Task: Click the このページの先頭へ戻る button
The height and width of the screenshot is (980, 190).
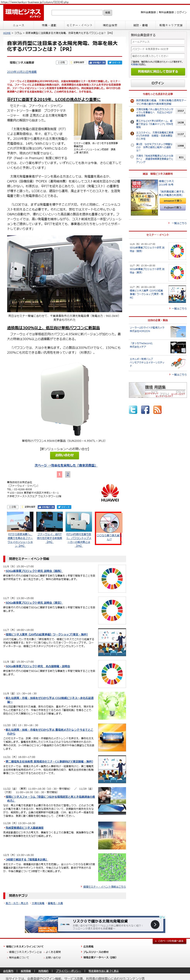Action: [x=170, y=941]
